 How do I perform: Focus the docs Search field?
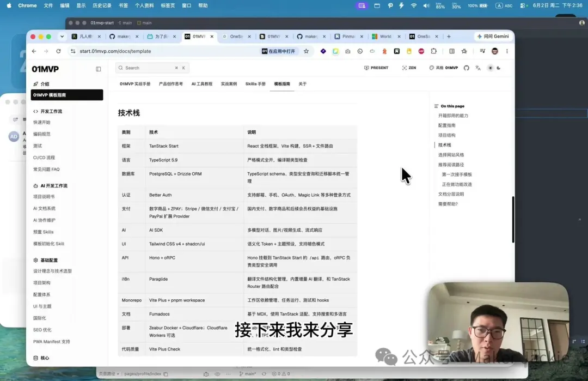(x=152, y=68)
